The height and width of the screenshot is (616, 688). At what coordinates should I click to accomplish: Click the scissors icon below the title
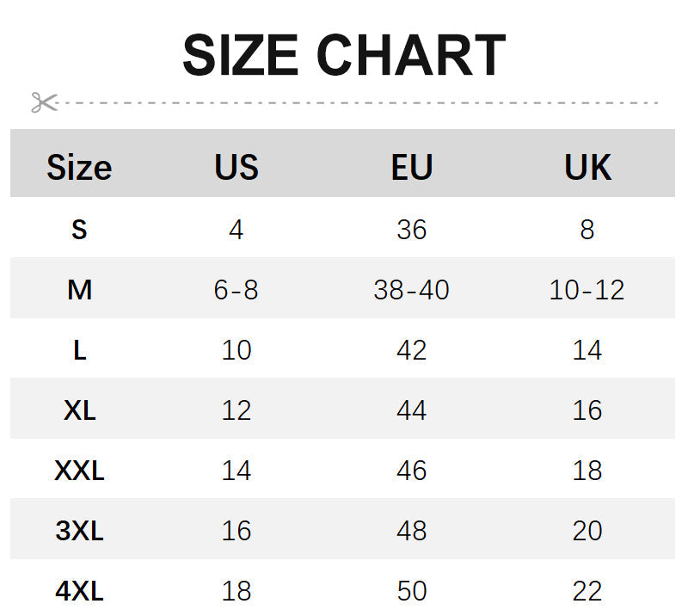point(44,102)
